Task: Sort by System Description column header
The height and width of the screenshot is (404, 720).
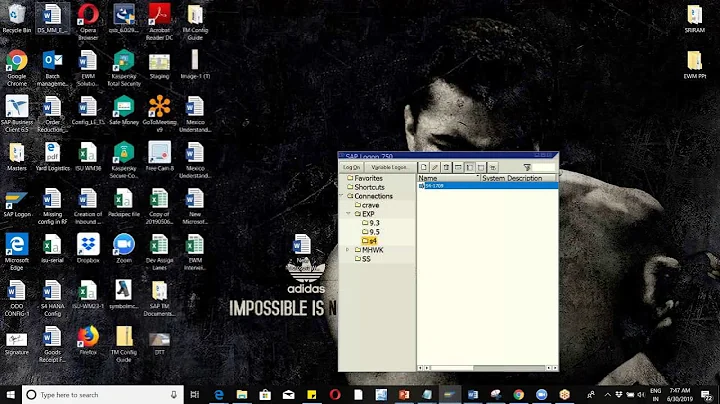Action: click(518, 178)
